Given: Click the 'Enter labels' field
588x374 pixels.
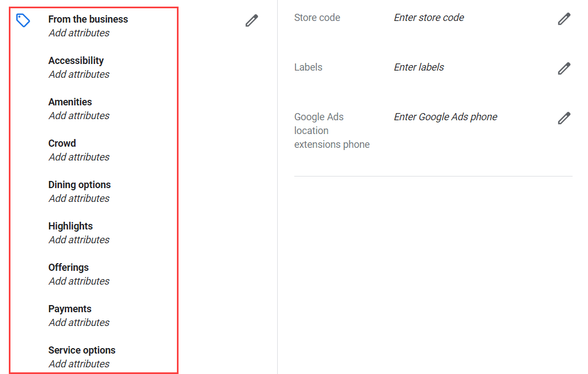Looking at the screenshot, I should click(x=418, y=67).
